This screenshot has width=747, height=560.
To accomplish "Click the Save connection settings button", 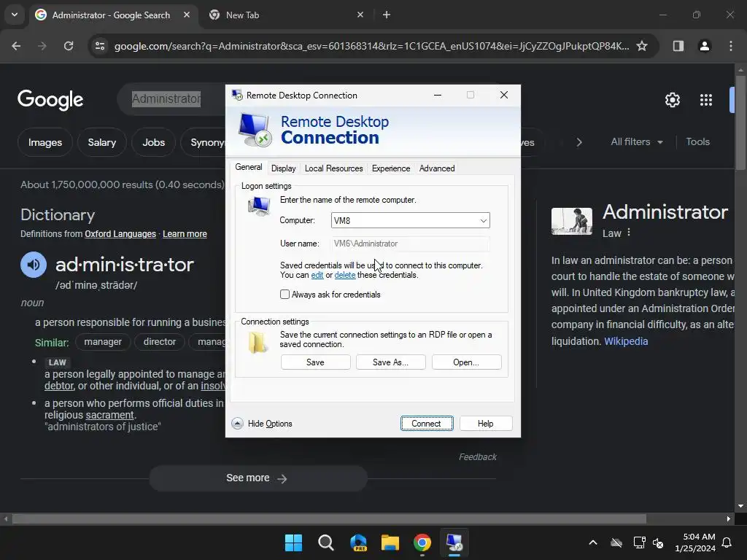I will pos(315,362).
